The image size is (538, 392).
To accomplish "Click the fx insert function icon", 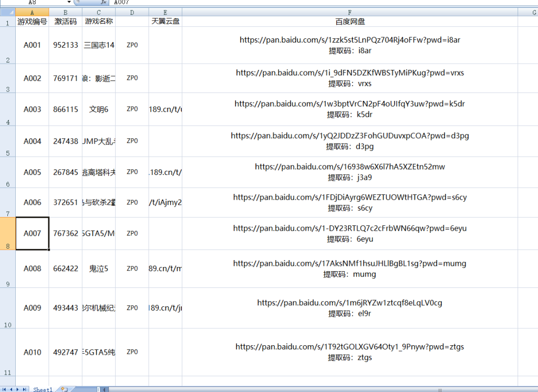I will [104, 2].
